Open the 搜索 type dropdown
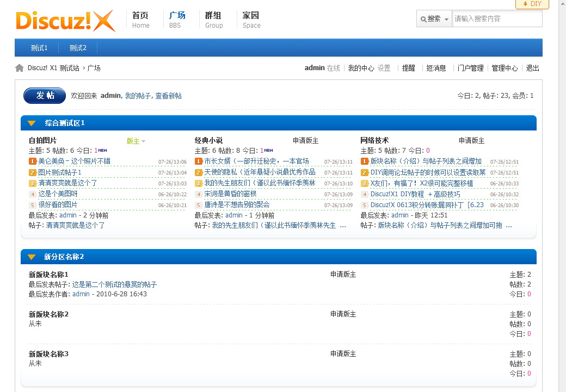Viewport: 566px width, 392px height. coord(434,18)
